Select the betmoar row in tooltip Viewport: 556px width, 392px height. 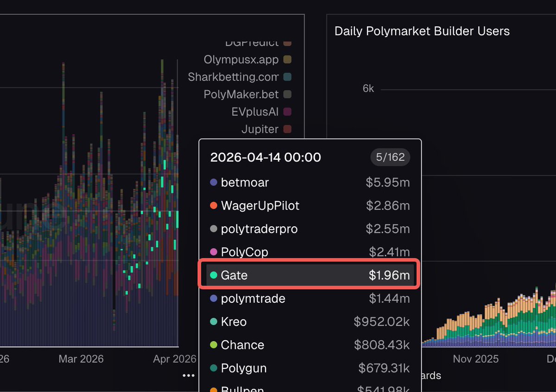tap(310, 182)
